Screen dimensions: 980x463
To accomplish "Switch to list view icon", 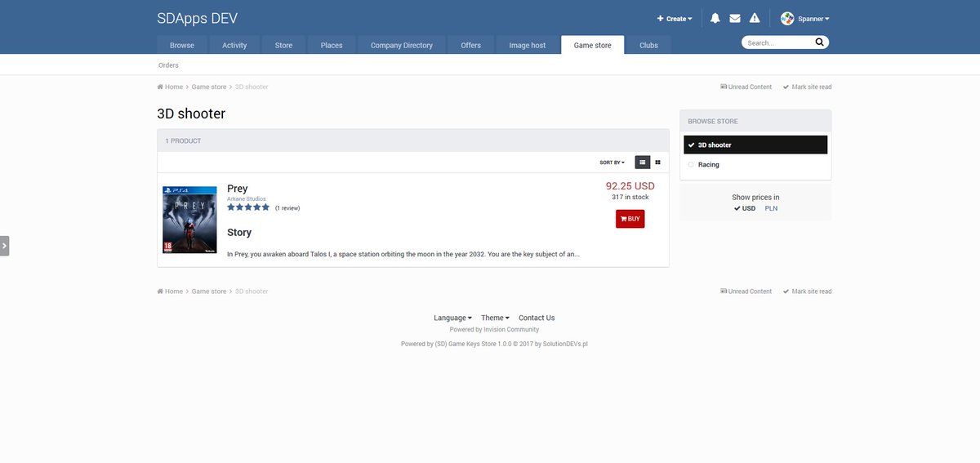I will (x=643, y=162).
